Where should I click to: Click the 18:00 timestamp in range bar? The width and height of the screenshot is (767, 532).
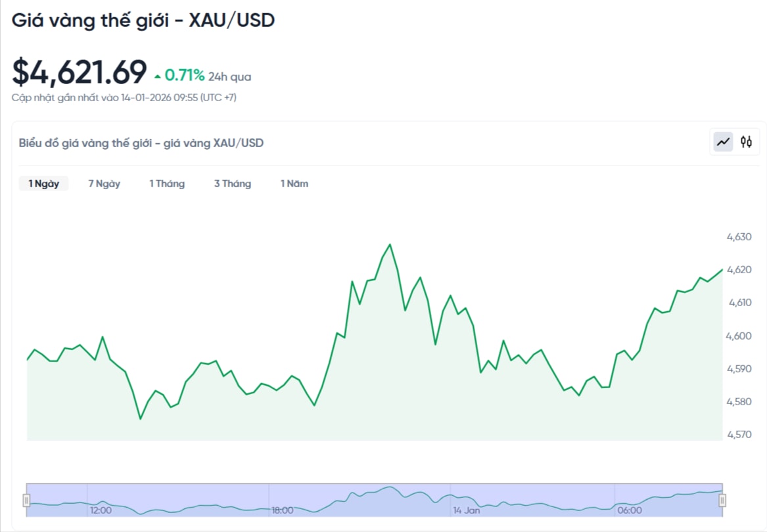coord(283,510)
